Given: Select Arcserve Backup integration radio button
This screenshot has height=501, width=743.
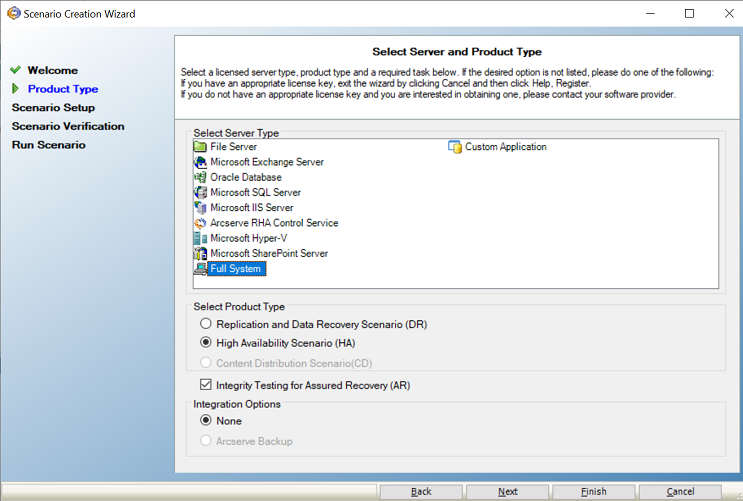Looking at the screenshot, I should [206, 440].
